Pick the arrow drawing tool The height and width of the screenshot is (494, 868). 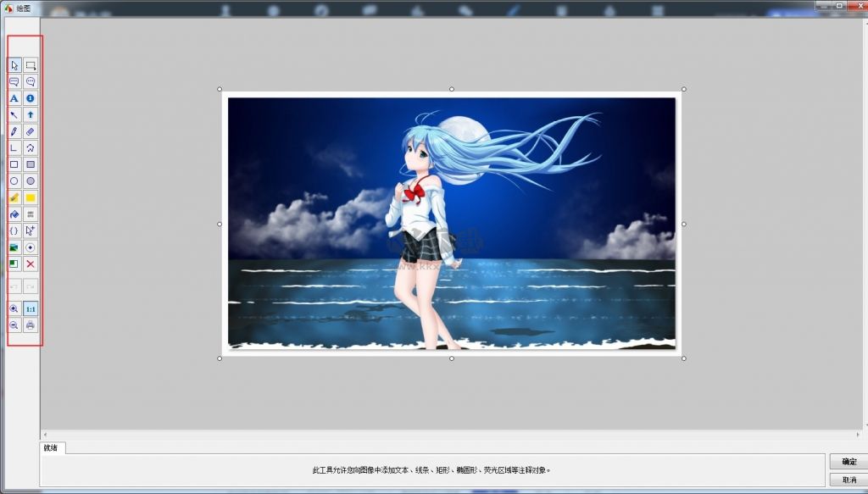[14, 115]
